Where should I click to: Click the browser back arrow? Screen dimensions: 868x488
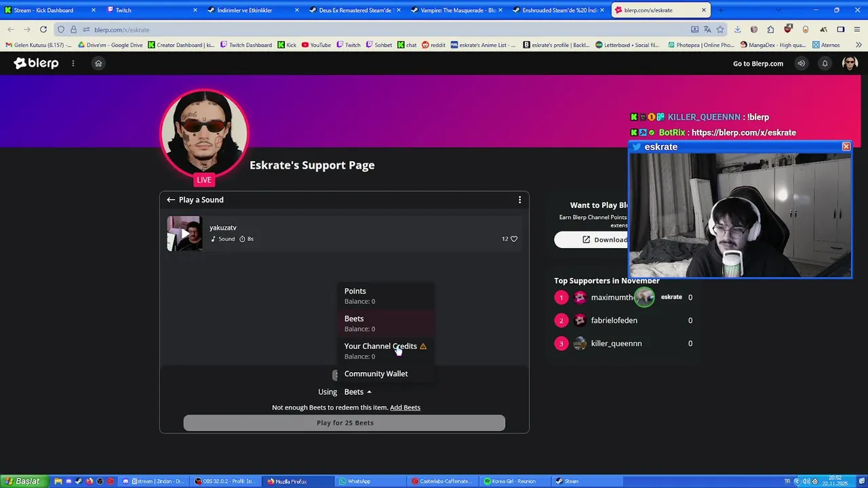11,30
